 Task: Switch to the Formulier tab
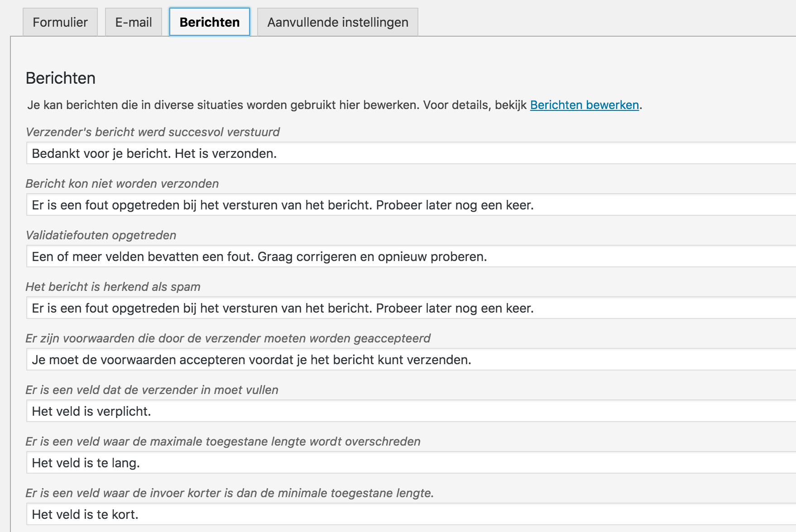60,22
